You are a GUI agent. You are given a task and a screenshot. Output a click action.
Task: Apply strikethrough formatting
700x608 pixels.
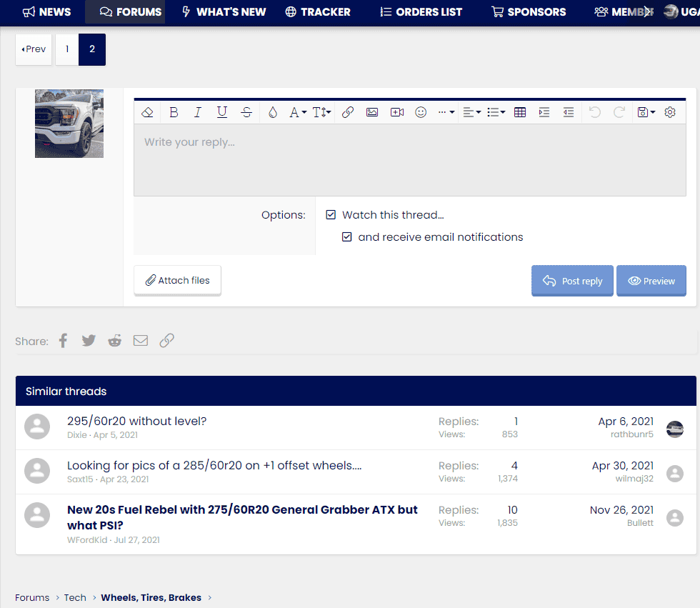point(246,112)
